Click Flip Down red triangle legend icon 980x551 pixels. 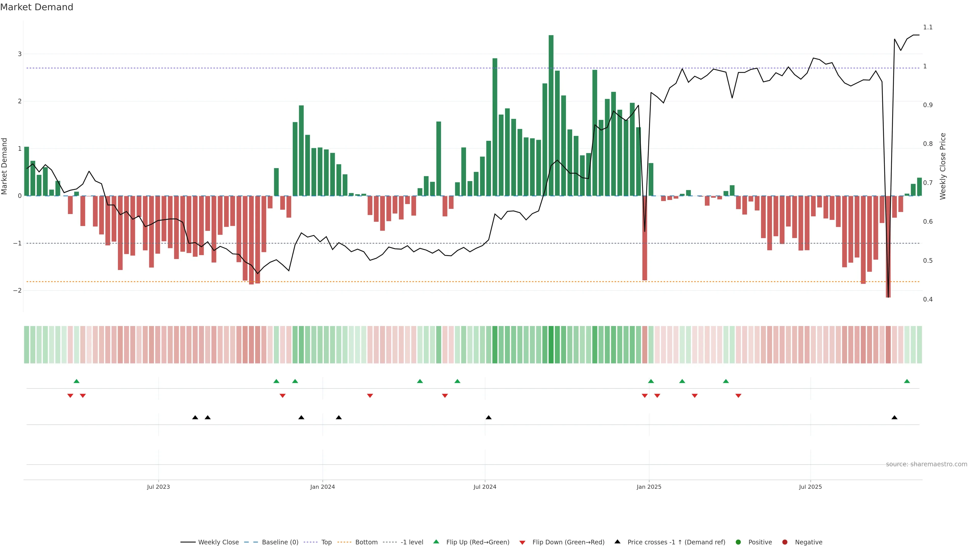coord(522,543)
